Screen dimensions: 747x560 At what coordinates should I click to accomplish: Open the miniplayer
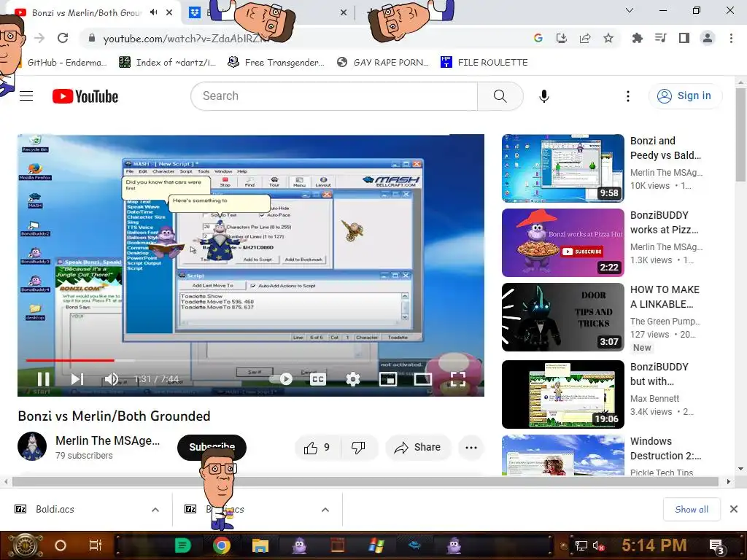388,379
